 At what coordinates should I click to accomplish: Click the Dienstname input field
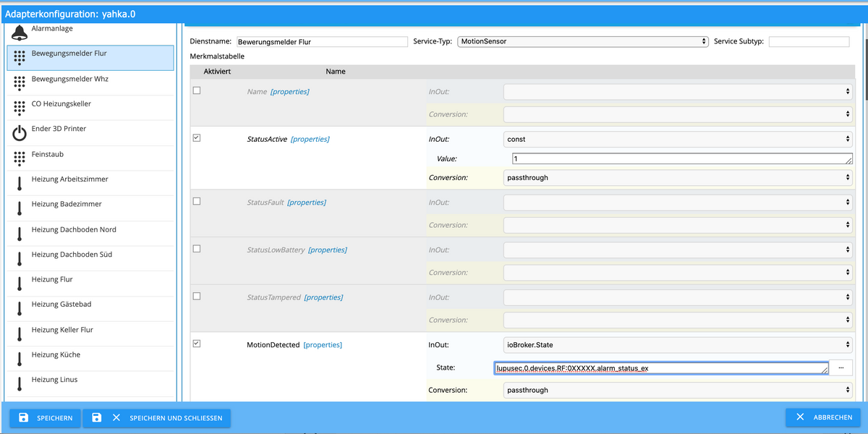[322, 42]
